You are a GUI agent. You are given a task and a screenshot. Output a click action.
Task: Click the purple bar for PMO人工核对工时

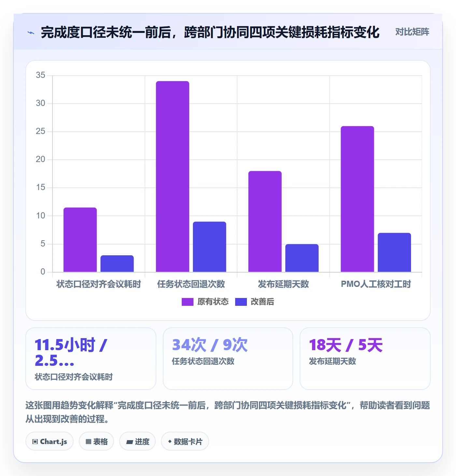coord(357,199)
